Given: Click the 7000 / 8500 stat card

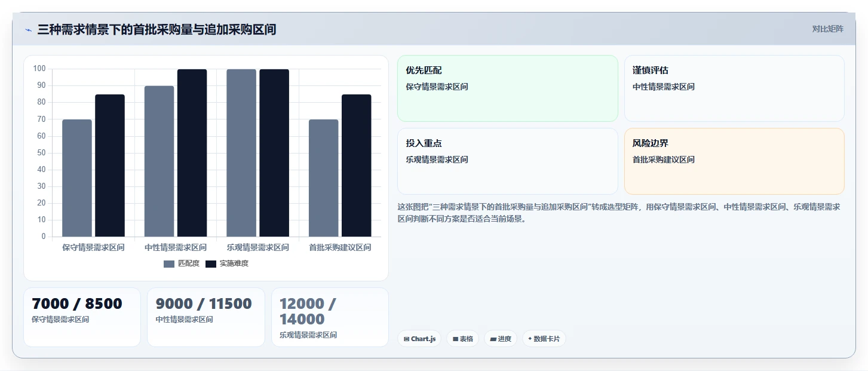Looking at the screenshot, I should click(x=82, y=317).
